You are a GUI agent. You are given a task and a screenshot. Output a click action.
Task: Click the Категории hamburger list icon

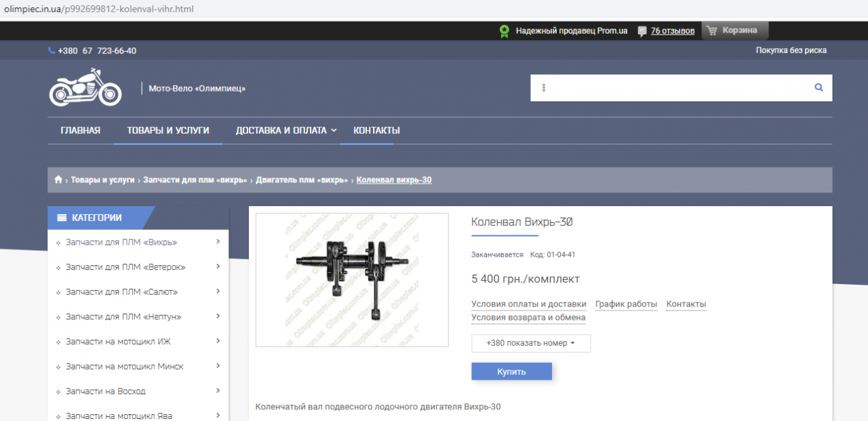click(x=62, y=218)
